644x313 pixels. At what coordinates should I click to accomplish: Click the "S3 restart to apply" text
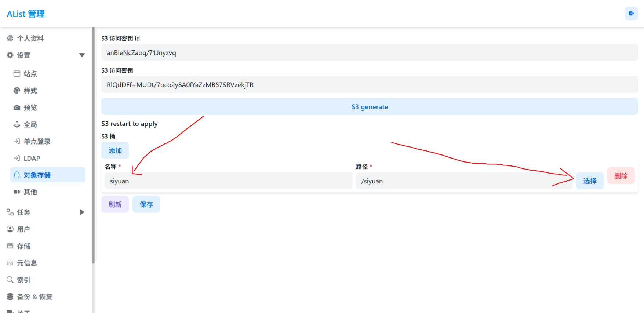click(130, 124)
